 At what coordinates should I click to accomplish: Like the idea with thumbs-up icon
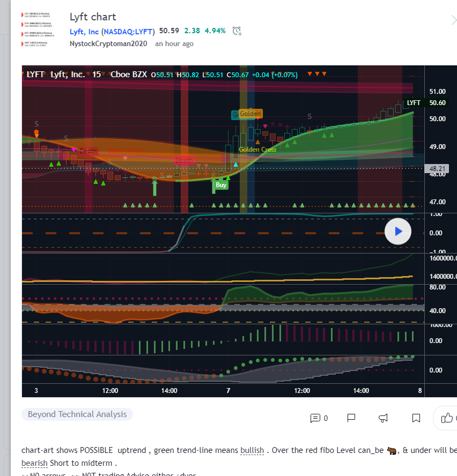click(447, 418)
